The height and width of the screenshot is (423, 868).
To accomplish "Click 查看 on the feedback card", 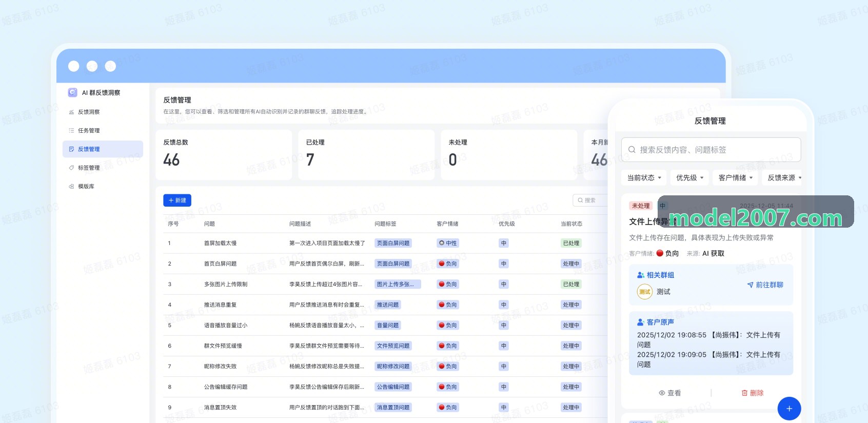I will [x=670, y=393].
